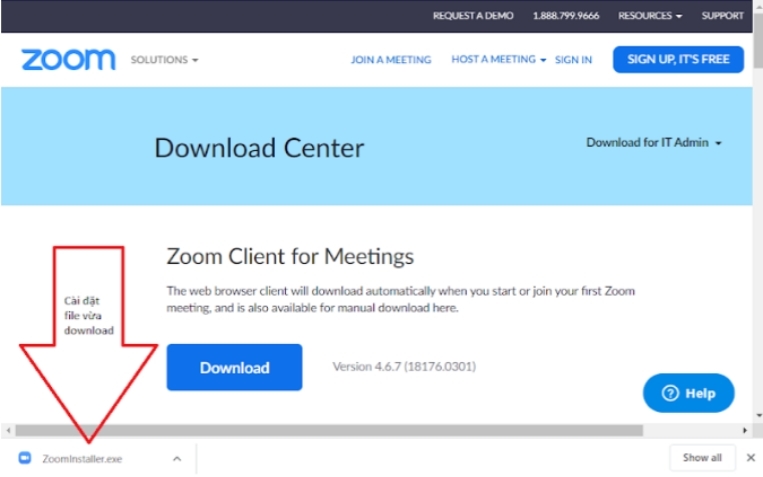Open the Support page from the top bar
Viewport: 763px width, 477px height.
[722, 16]
